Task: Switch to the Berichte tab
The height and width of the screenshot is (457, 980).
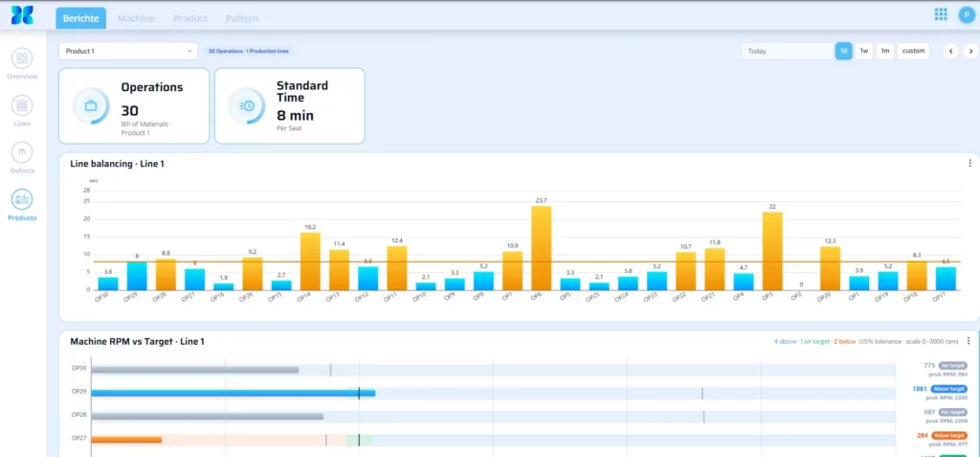Action: point(80,18)
